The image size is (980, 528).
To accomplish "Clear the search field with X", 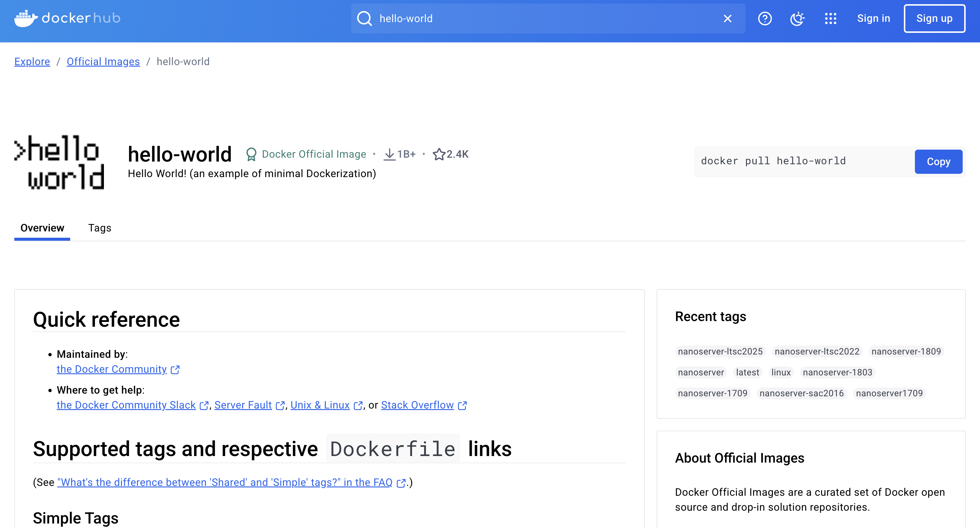I will 727,19.
